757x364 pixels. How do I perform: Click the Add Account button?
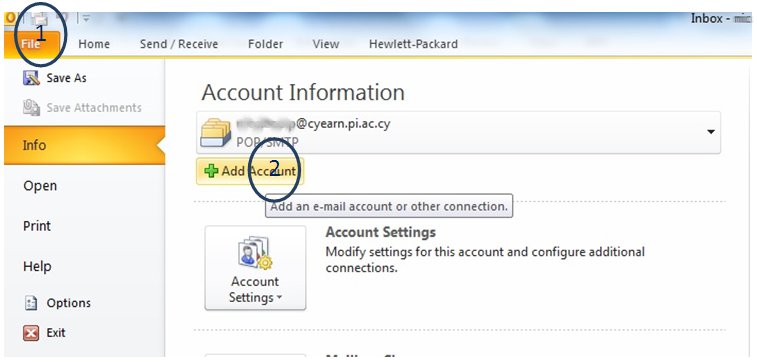250,171
